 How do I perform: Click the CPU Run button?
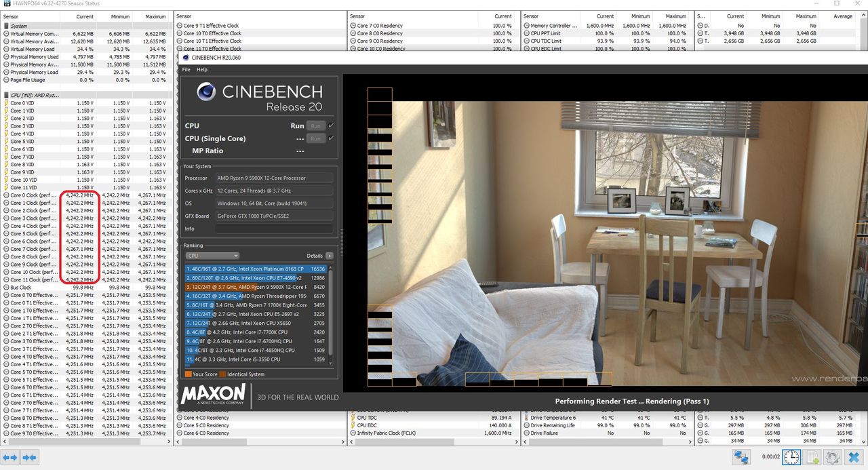(x=315, y=125)
